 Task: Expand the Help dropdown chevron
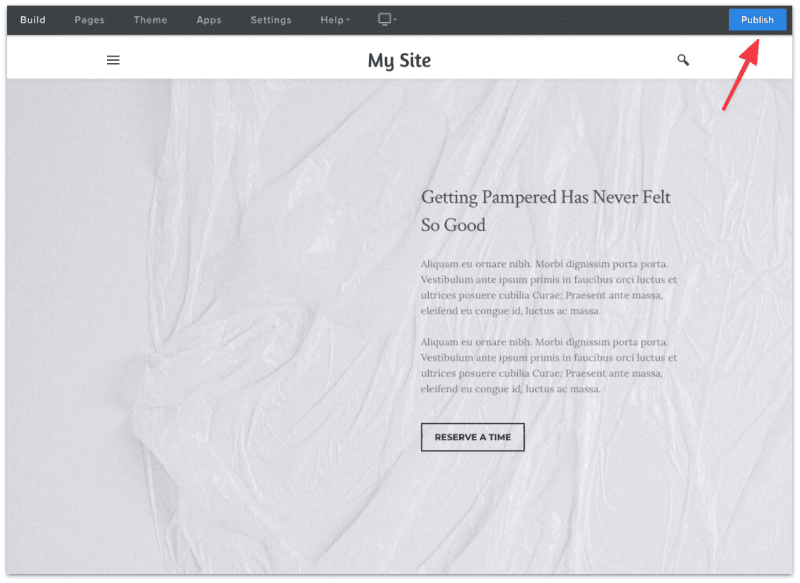click(x=346, y=19)
